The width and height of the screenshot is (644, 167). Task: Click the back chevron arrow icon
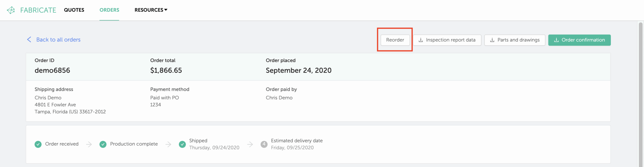coord(29,39)
